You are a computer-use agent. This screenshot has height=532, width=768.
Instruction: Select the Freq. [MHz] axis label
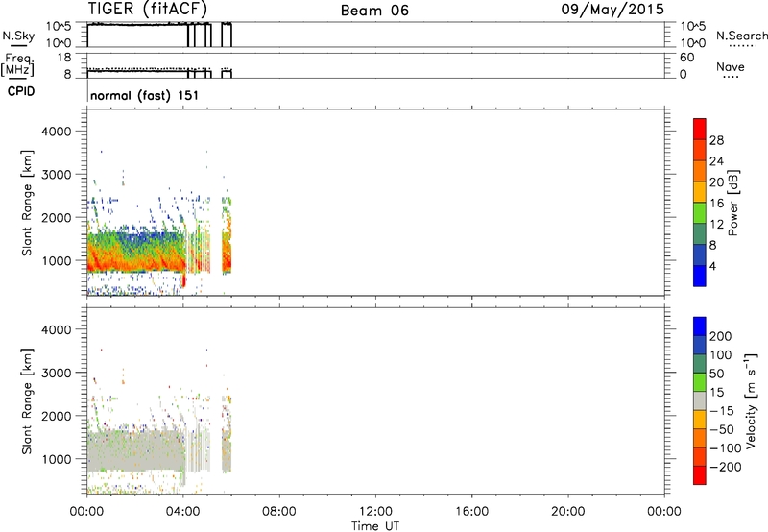pos(17,65)
